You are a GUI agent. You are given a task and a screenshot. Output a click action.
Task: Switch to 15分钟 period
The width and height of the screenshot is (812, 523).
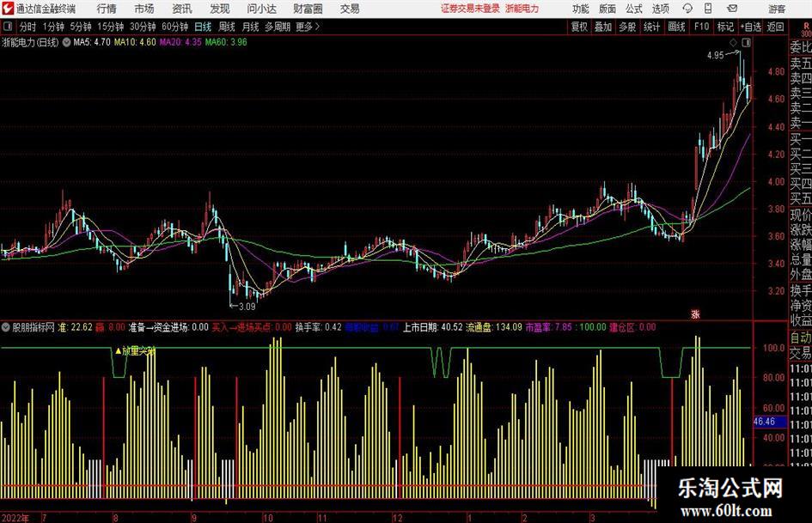tap(110, 27)
